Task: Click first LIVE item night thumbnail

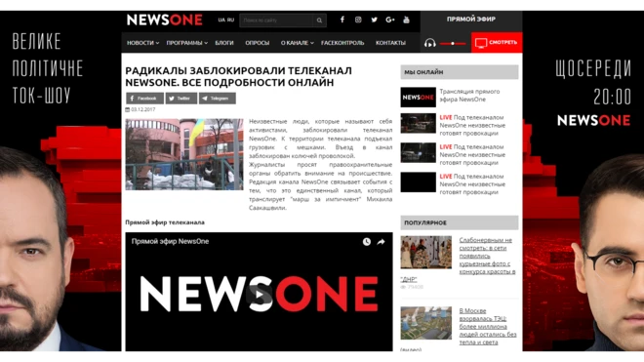Action: 418,123
